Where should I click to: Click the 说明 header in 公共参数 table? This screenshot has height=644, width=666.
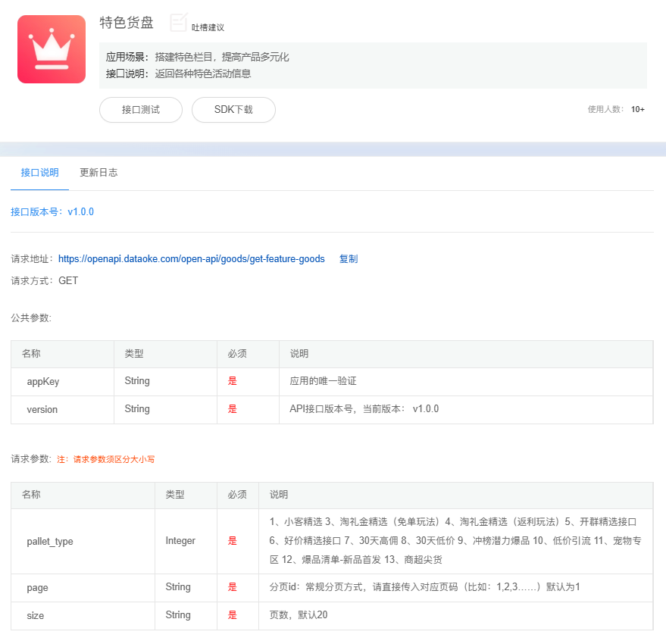[x=299, y=354]
